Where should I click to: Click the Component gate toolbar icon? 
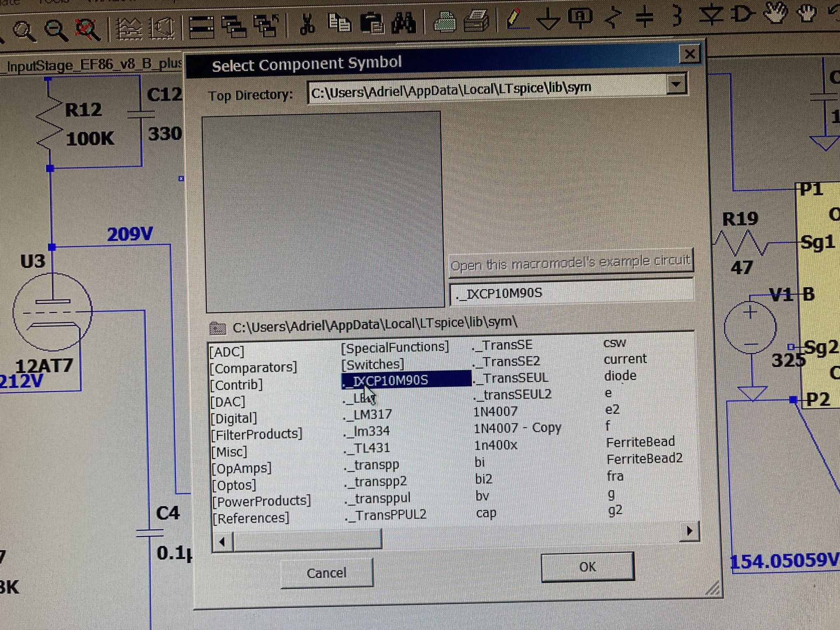pos(743,15)
